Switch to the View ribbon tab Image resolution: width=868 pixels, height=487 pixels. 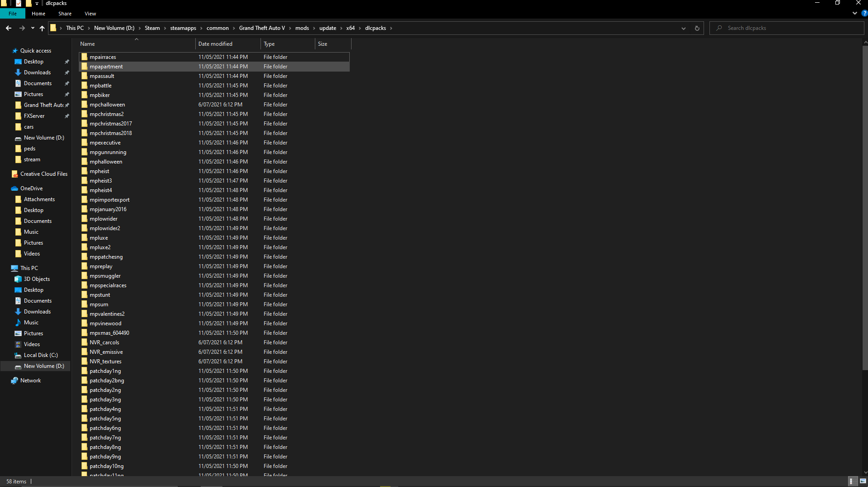90,14
